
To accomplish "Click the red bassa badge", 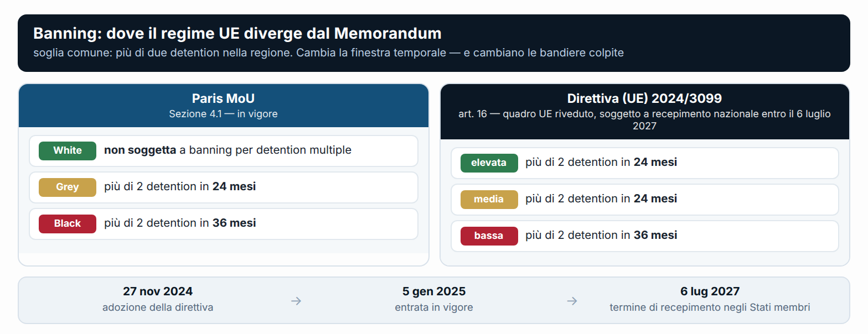I will (489, 236).
